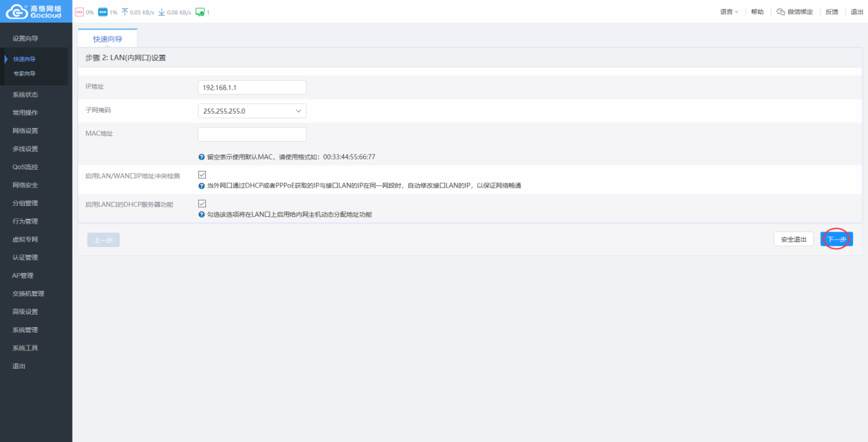The image size is (868, 442).
Task: Click the upload speed arrow icon
Action: point(124,12)
